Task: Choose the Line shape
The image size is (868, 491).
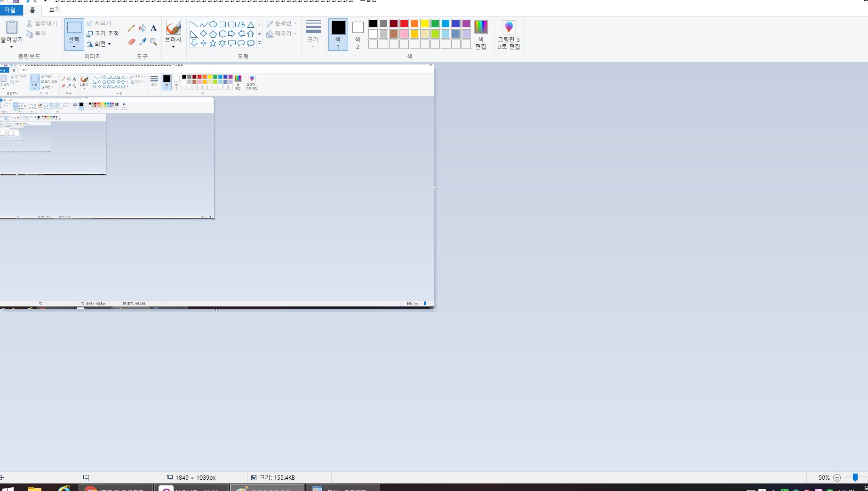Action: point(194,24)
